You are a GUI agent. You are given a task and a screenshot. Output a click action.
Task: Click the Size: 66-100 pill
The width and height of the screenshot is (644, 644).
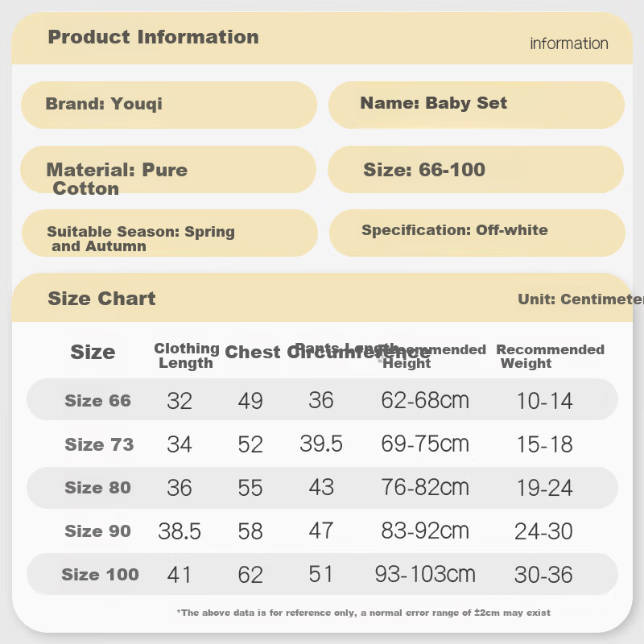pyautogui.click(x=476, y=169)
